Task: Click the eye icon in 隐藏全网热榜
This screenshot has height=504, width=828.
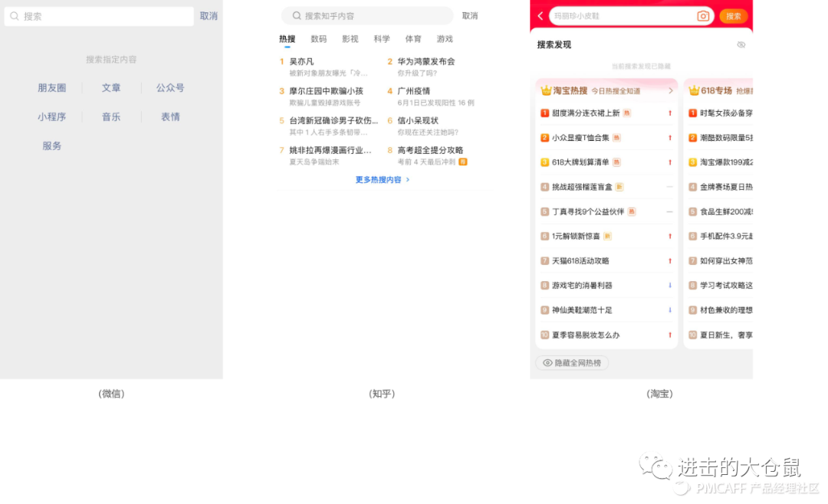Action: pos(547,363)
